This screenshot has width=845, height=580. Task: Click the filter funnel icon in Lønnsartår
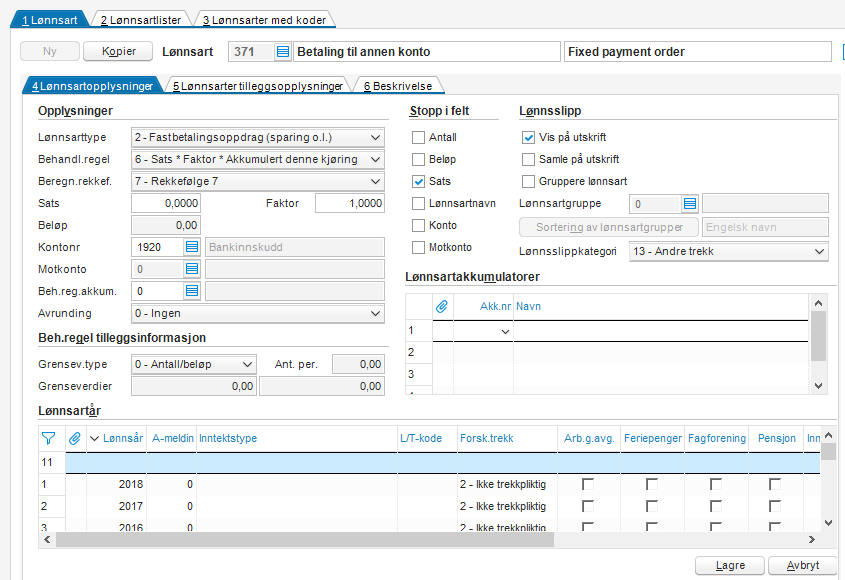pos(48,437)
